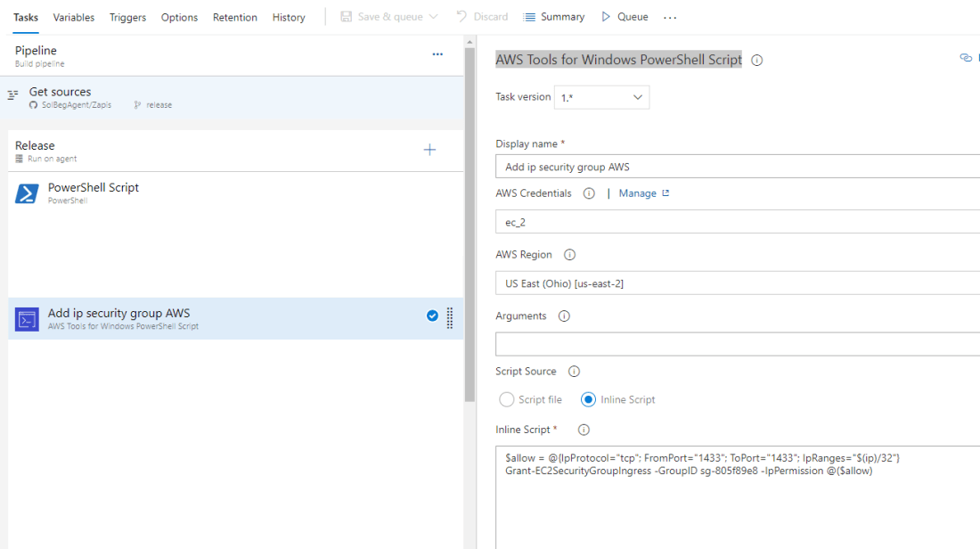Image resolution: width=980 pixels, height=549 pixels.
Task: Click the link icon near the task title
Action: pyautogui.click(x=966, y=57)
